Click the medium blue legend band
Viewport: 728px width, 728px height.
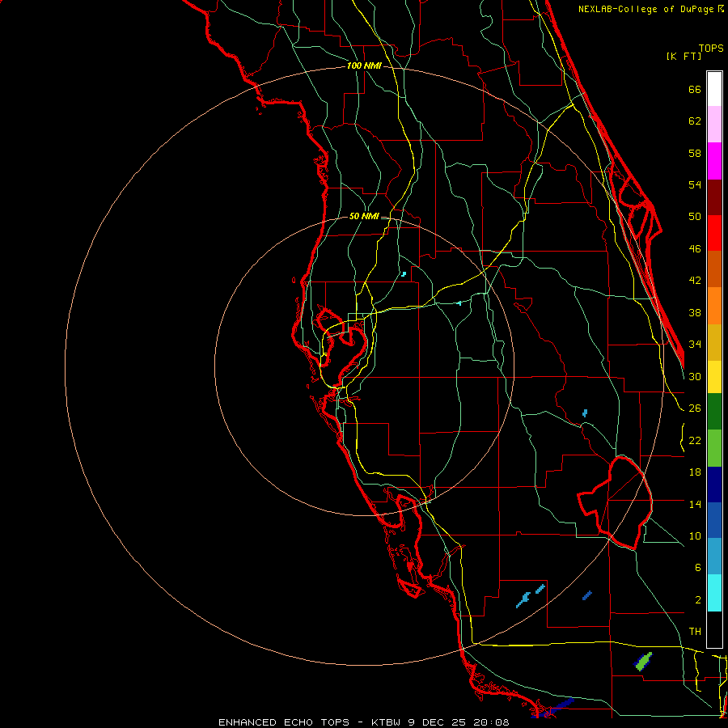714,520
